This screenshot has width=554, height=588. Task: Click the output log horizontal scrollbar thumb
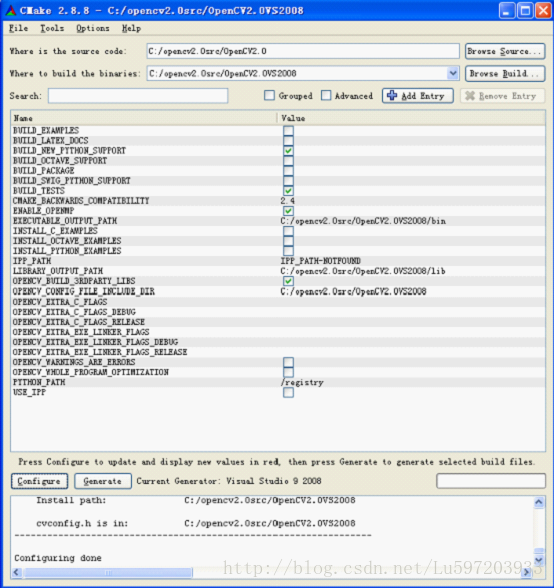click(108, 572)
